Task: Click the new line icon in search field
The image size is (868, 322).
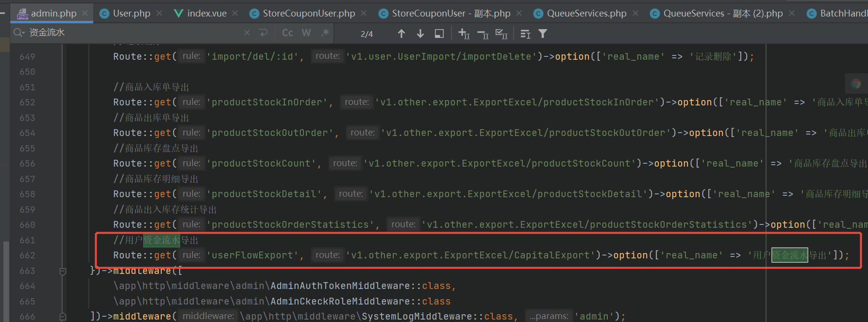Action: pos(264,33)
